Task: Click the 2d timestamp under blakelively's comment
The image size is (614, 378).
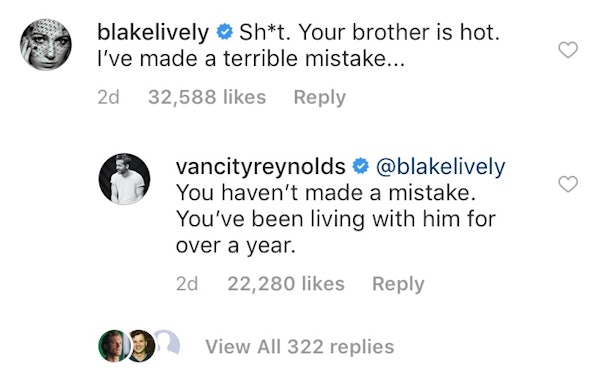Action: click(108, 97)
